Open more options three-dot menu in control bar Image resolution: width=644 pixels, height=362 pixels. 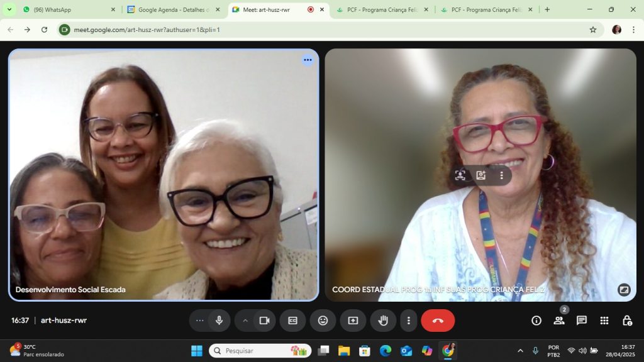(x=409, y=321)
